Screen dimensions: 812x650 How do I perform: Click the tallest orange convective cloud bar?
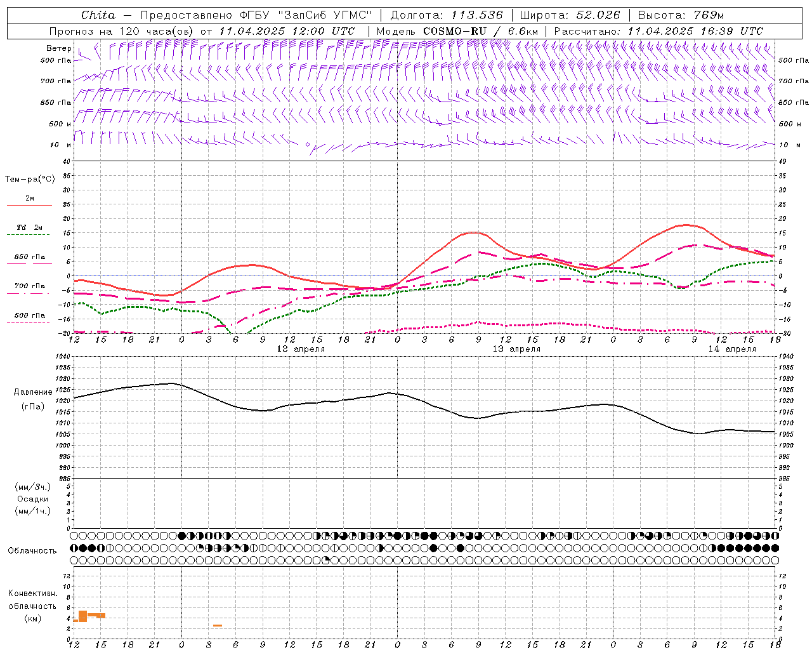click(x=82, y=616)
